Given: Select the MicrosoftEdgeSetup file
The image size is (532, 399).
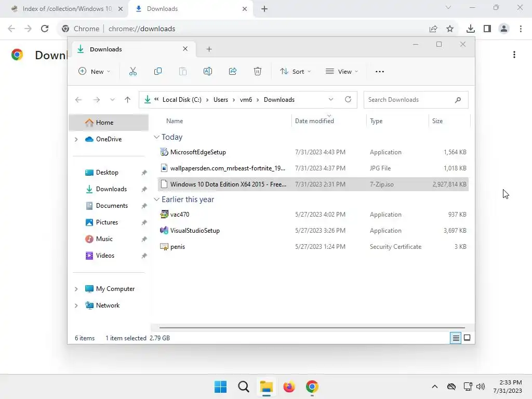Looking at the screenshot, I should (x=313, y=152).
